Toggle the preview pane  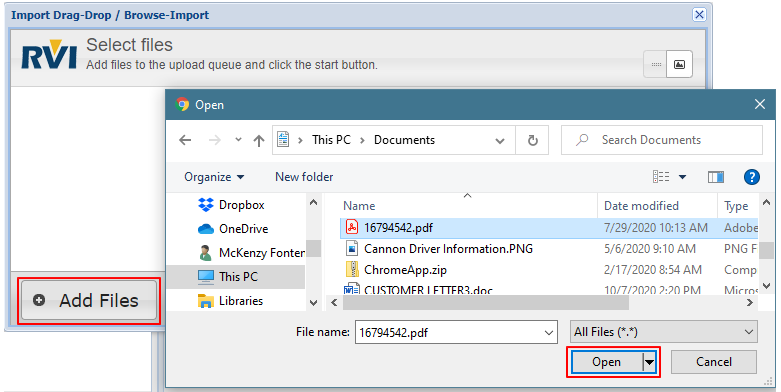click(716, 177)
